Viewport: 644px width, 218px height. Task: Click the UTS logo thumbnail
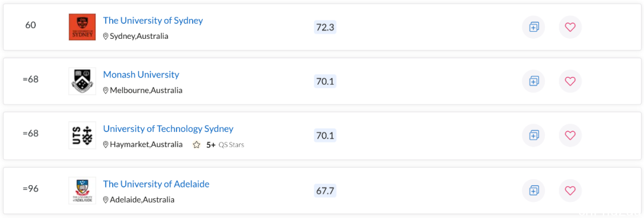tap(82, 135)
